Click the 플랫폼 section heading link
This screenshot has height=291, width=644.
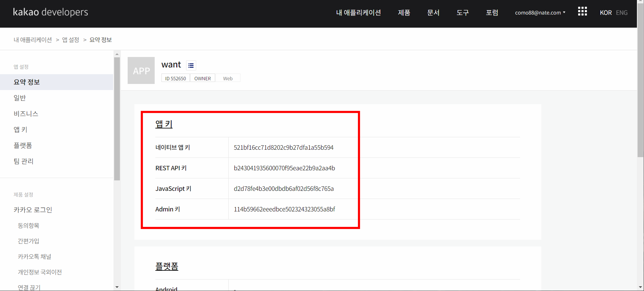[x=167, y=266]
